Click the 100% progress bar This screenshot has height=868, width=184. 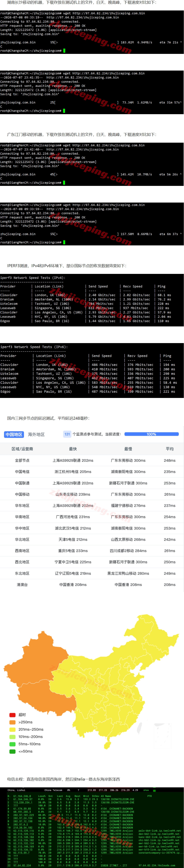pyautogui.click(x=151, y=434)
